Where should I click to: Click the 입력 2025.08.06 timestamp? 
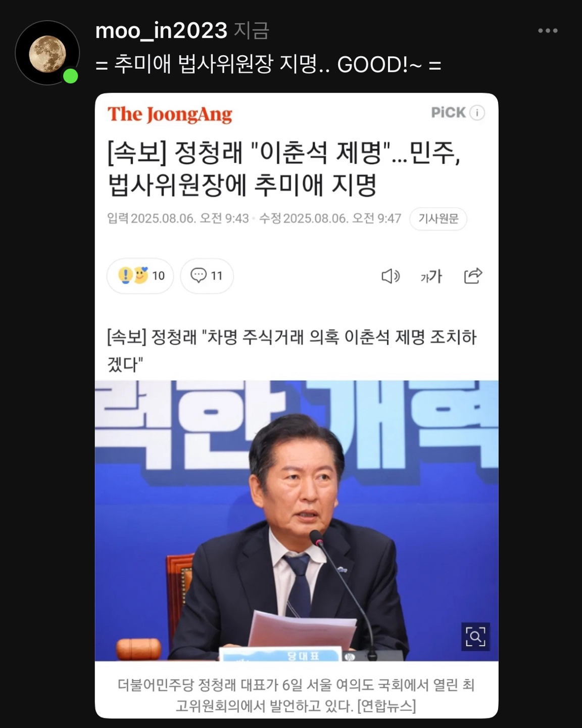pos(178,218)
